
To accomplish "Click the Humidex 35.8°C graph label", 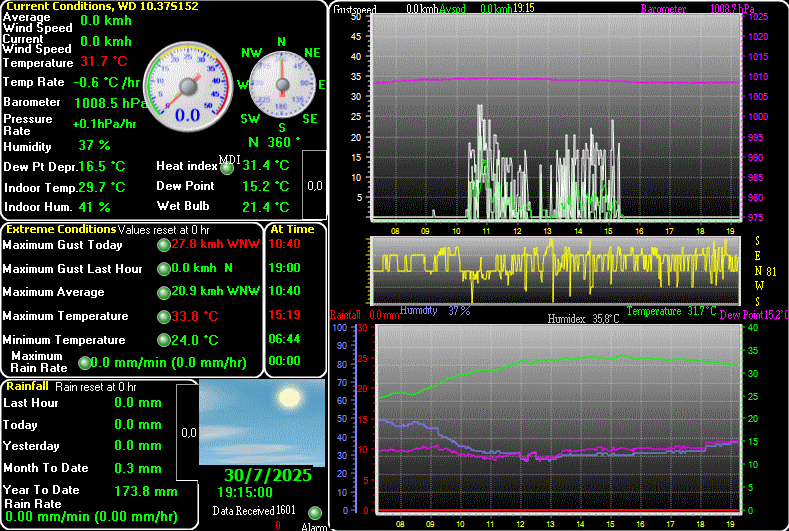I will click(583, 319).
